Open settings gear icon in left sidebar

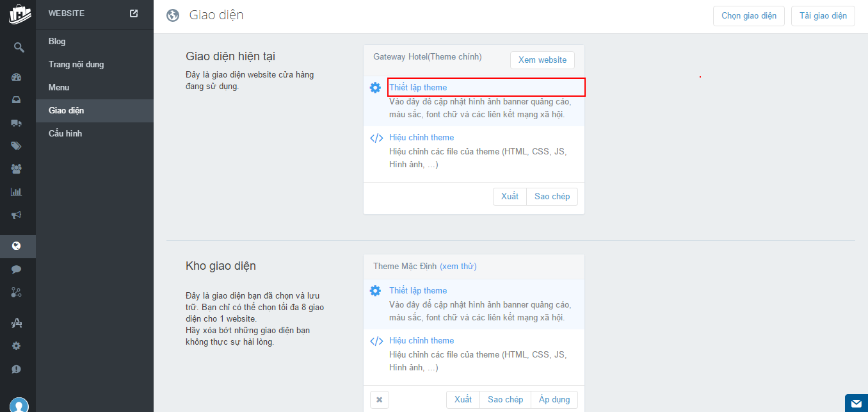[x=17, y=346]
